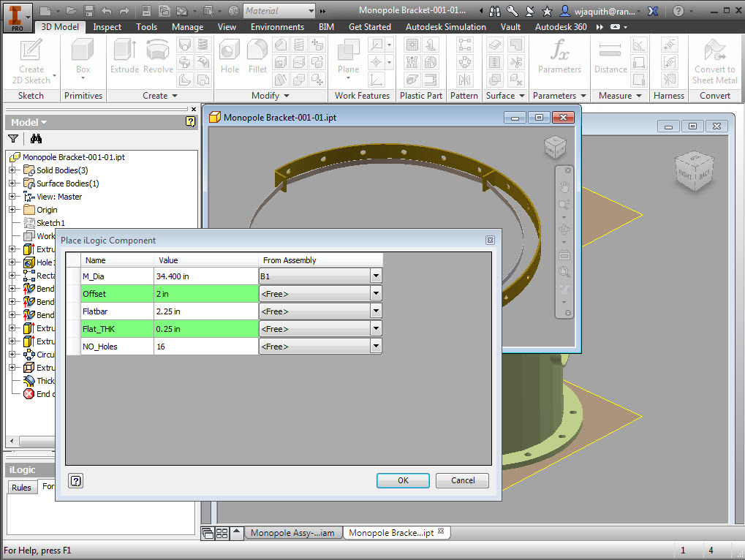Click the Model browser help icon
The width and height of the screenshot is (745, 560).
pos(191,122)
